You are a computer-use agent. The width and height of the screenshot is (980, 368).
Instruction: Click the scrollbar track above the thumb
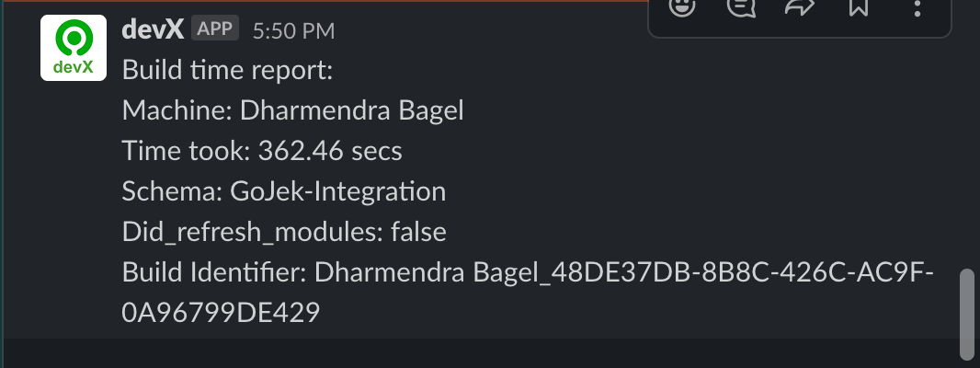coord(967,134)
